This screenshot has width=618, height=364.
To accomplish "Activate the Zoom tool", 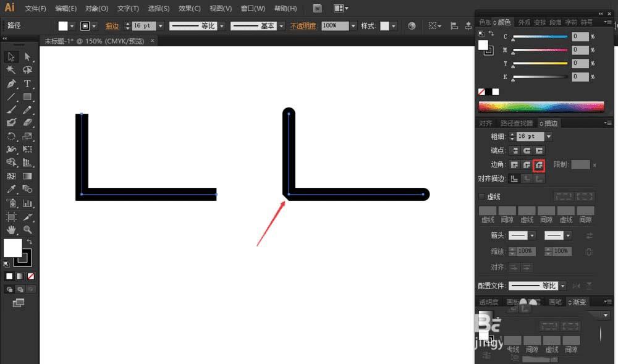I will point(28,229).
